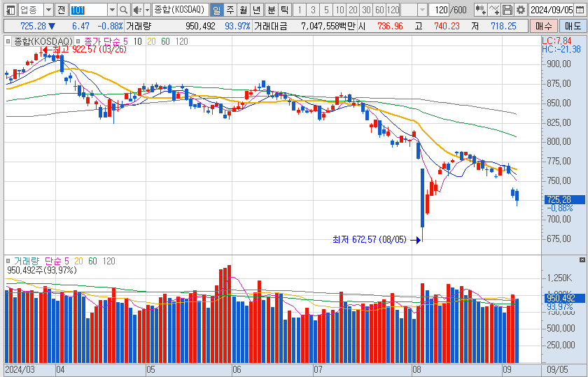Select the 20-day moving average legend
Screen dimensions: 588x377
pos(151,41)
